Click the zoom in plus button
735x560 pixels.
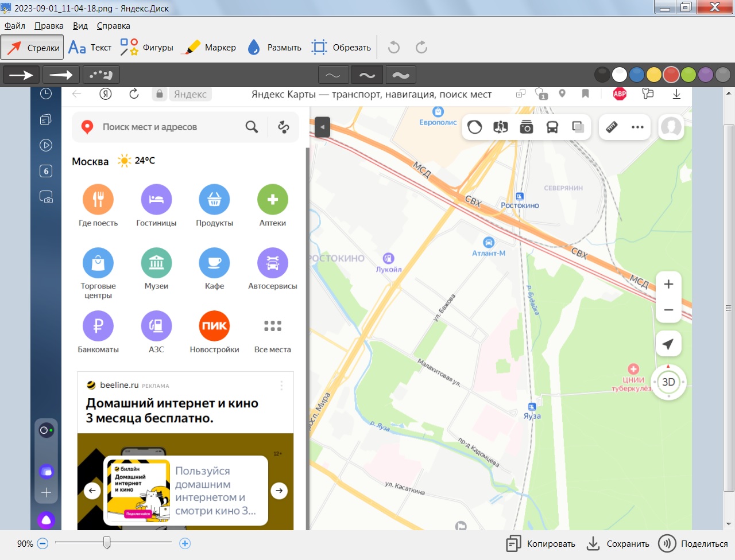click(x=185, y=543)
